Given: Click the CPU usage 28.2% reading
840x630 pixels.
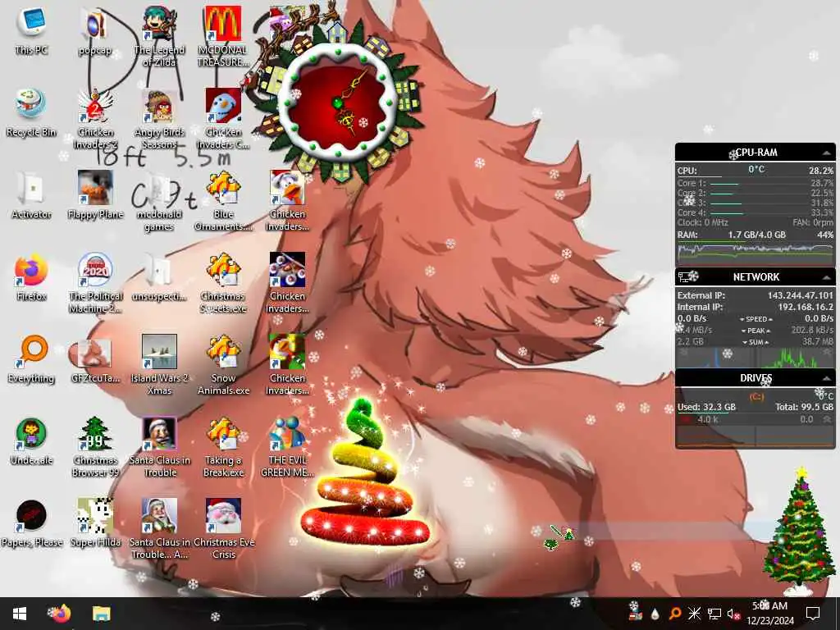Looking at the screenshot, I should pos(820,171).
